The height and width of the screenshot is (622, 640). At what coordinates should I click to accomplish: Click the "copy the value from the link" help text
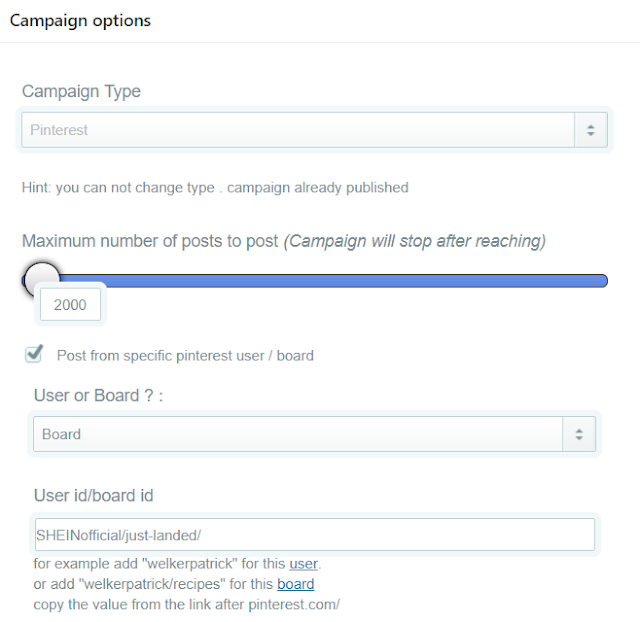186,603
